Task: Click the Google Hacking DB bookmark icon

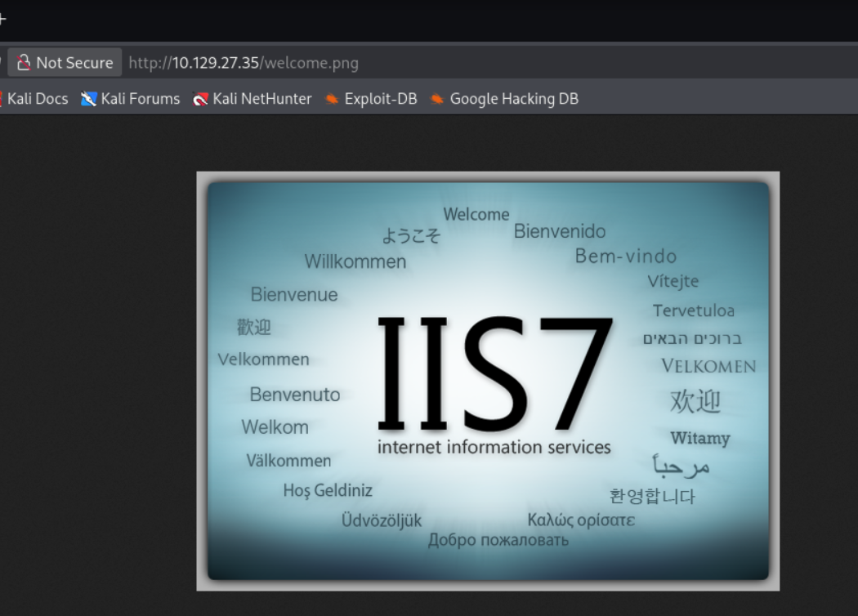Action: click(x=436, y=99)
